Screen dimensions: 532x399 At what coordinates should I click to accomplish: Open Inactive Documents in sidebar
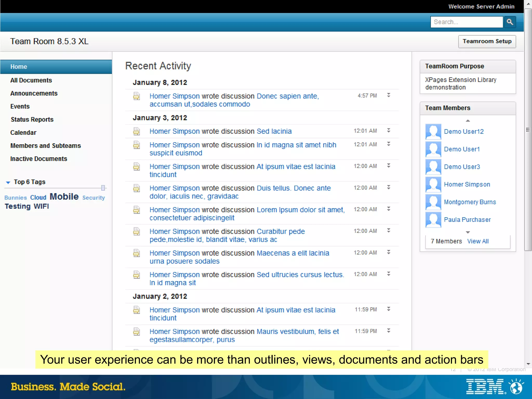click(39, 159)
